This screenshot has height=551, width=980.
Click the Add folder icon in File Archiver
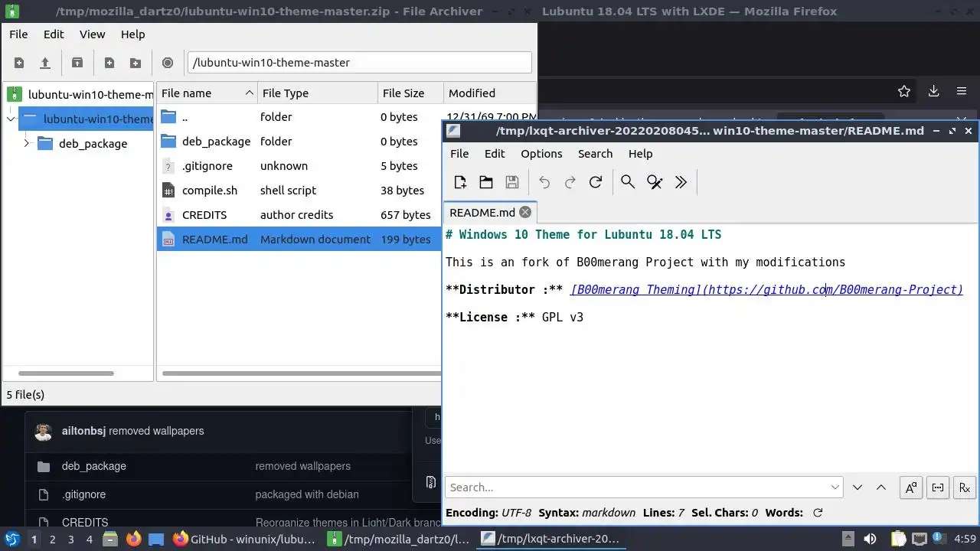(136, 63)
